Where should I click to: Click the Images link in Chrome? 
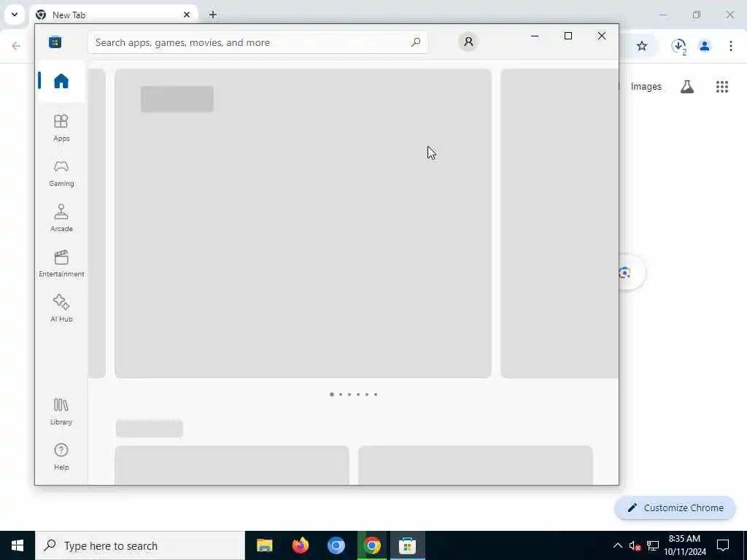point(646,87)
